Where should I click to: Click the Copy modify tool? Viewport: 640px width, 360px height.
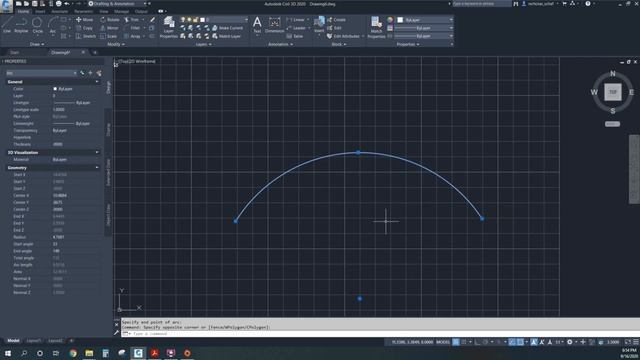point(84,28)
